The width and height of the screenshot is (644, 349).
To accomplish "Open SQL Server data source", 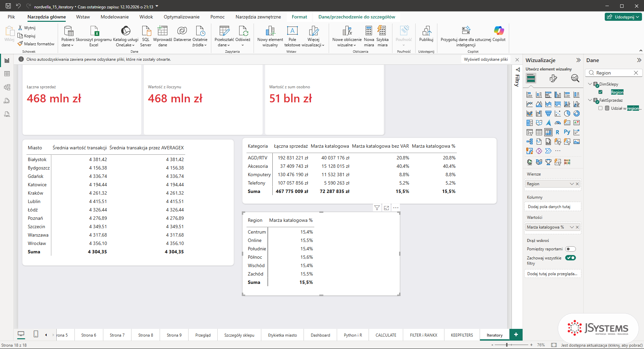I will pos(146,36).
